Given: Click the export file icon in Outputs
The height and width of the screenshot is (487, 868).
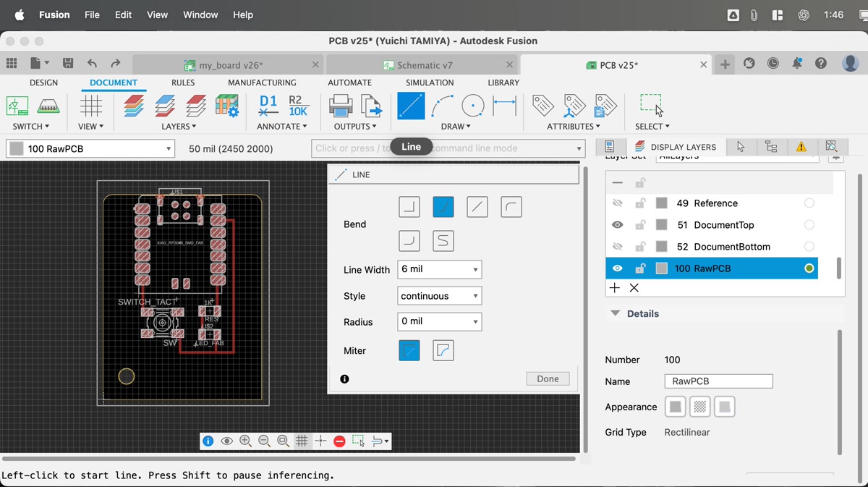Looking at the screenshot, I should tap(371, 106).
